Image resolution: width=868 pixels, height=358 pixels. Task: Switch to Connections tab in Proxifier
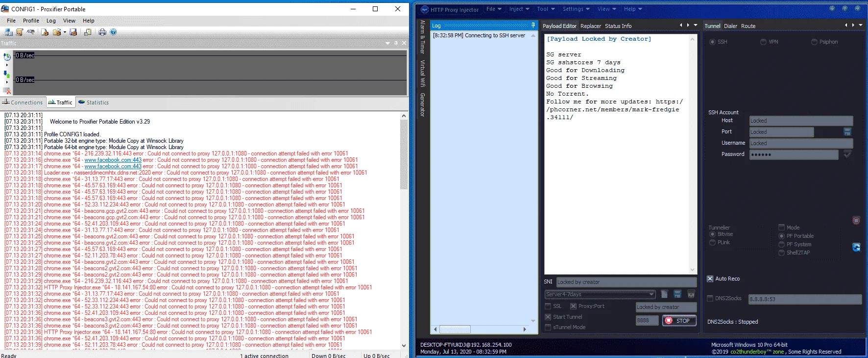(23, 102)
